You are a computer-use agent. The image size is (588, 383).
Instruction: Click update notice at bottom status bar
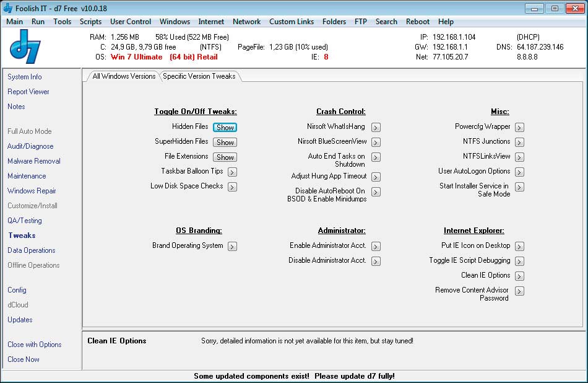[294, 376]
